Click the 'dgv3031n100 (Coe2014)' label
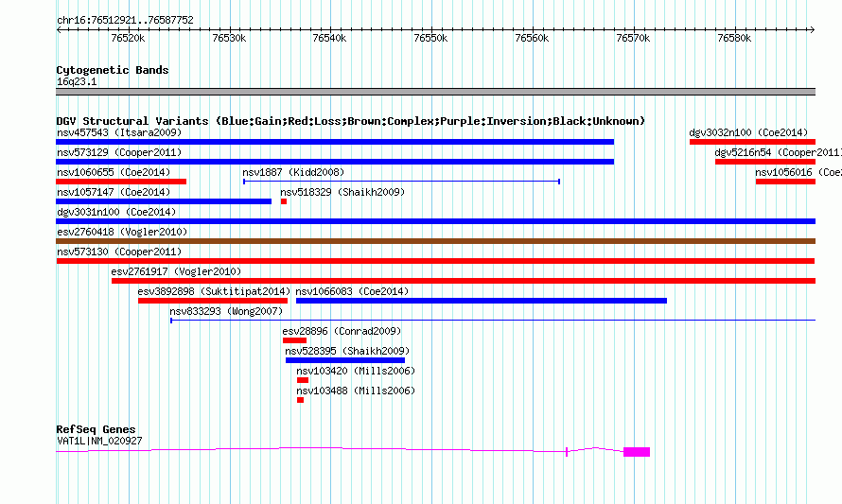The height and width of the screenshot is (504, 842). (116, 212)
